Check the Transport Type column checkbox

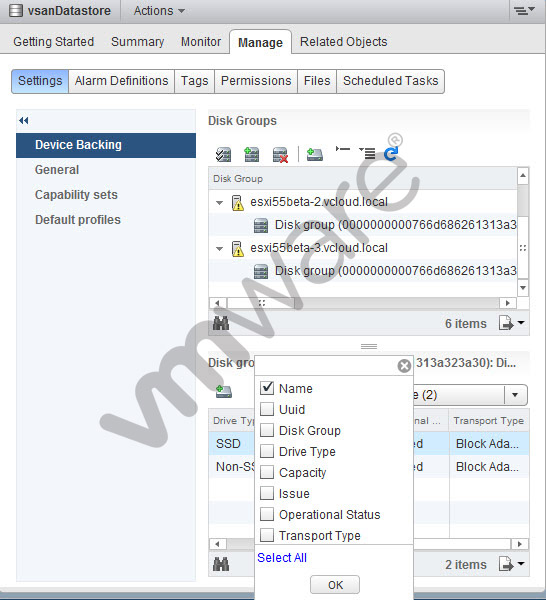tap(267, 535)
